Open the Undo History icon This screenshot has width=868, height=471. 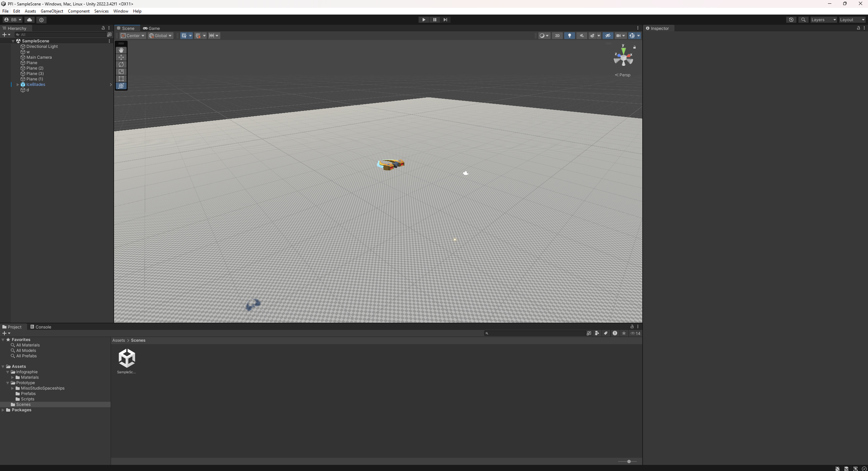coord(791,20)
